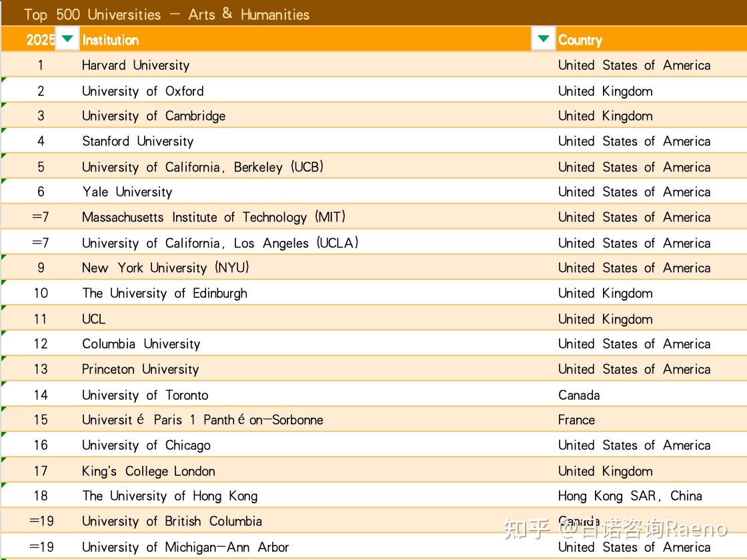The width and height of the screenshot is (747, 560).
Task: Click the UCL institution cell
Action: point(94,319)
